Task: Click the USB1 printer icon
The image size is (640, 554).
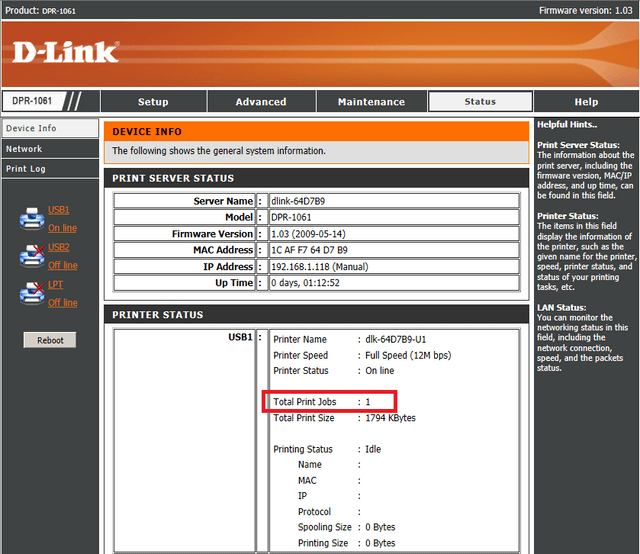Action: point(32,218)
